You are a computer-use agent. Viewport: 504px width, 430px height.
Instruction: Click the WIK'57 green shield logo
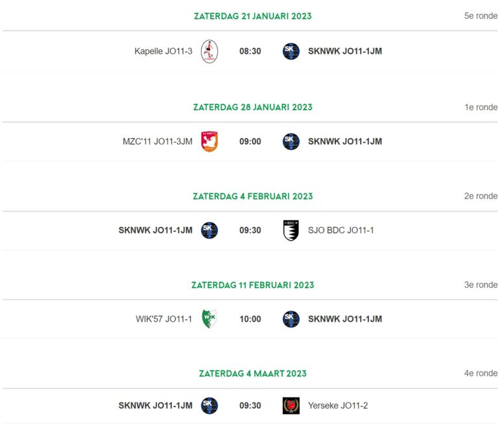pos(210,319)
